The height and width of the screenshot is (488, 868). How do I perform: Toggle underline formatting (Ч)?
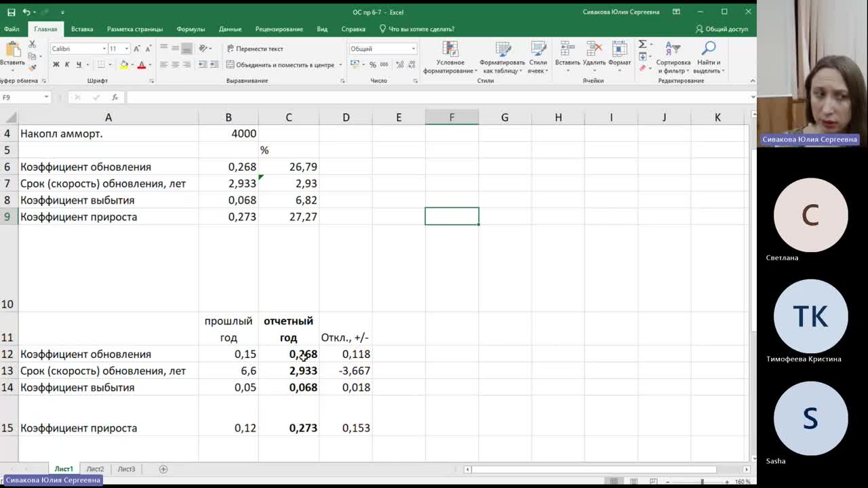(79, 65)
